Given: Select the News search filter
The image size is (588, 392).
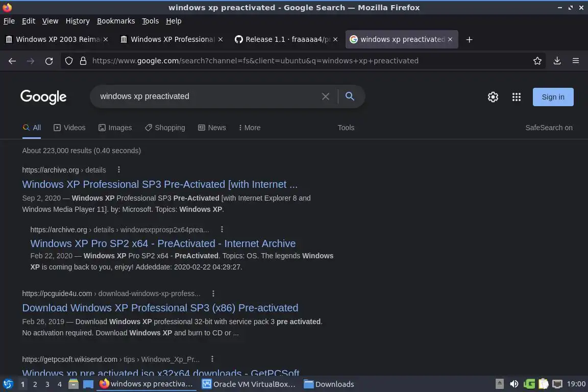Looking at the screenshot, I should pyautogui.click(x=212, y=128).
